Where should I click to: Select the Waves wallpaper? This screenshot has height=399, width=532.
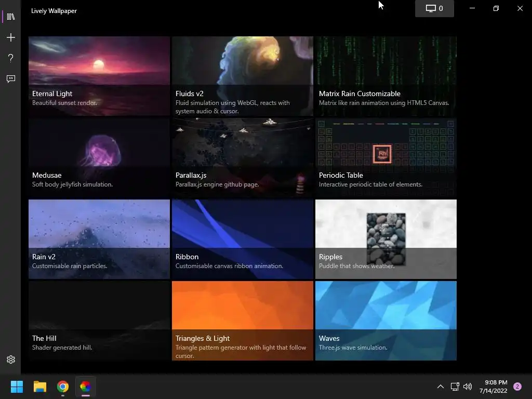[386, 321]
